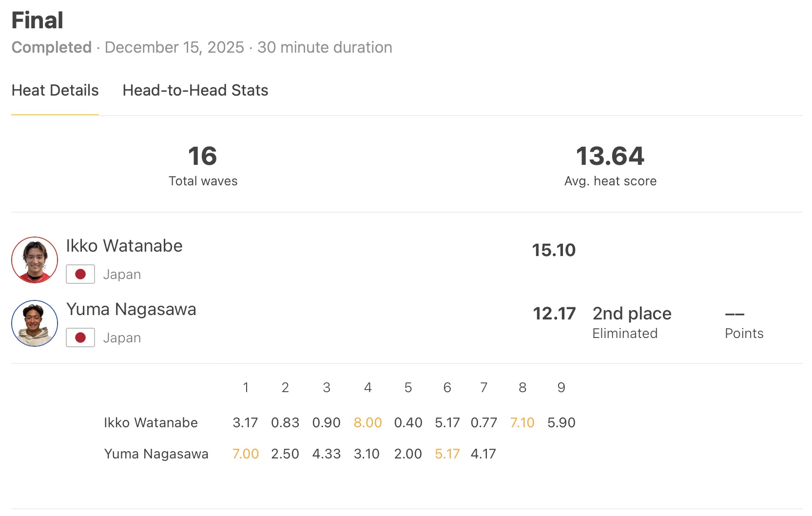The width and height of the screenshot is (812, 516).
Task: Click the 16 Total waves statistic
Action: click(x=203, y=165)
